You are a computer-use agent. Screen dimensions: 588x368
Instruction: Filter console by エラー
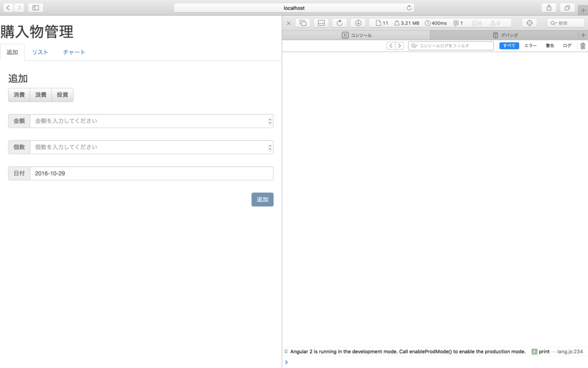point(530,45)
